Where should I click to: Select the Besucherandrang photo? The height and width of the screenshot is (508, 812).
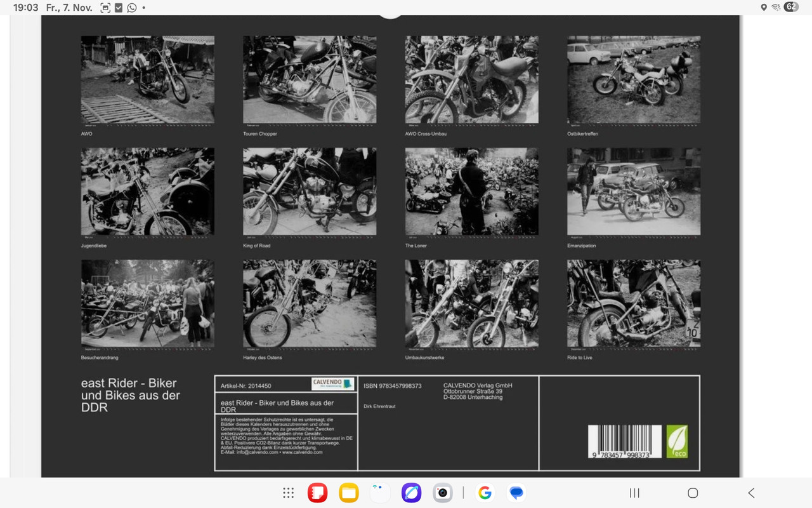click(x=148, y=303)
